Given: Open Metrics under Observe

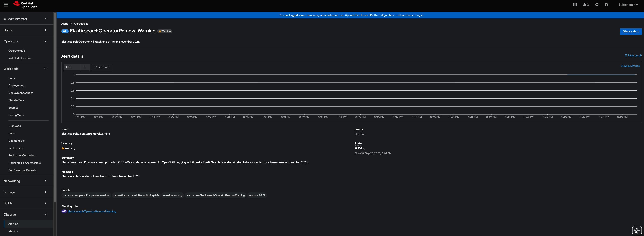Looking at the screenshot, I should click(x=13, y=231).
